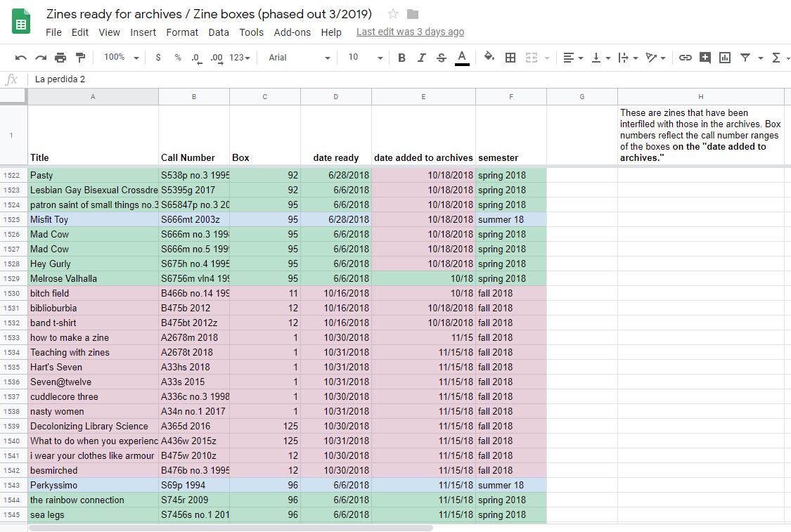
Task: Decrease decimal places icon
Action: (196, 58)
